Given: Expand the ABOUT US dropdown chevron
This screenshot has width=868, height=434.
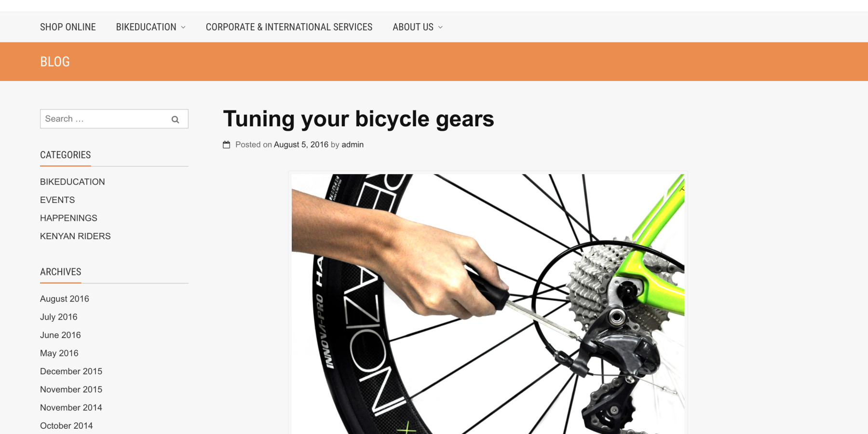Looking at the screenshot, I should 440,27.
